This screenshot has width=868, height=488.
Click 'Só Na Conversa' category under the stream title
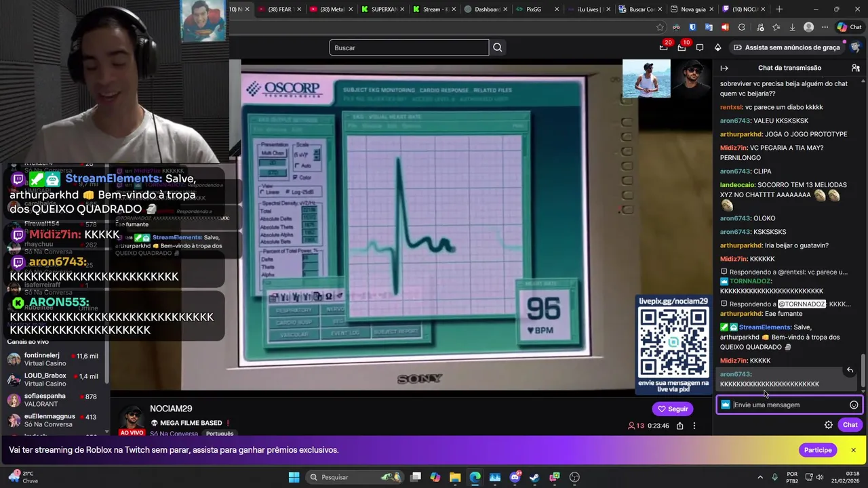[x=174, y=434]
